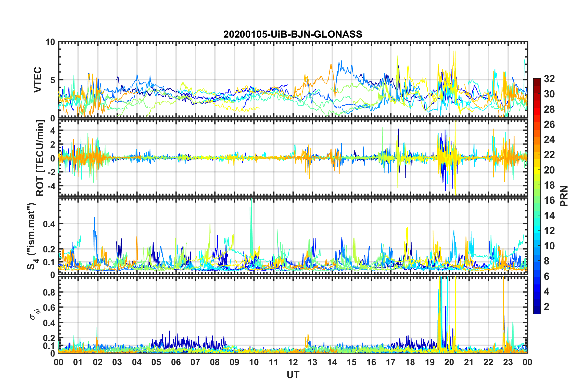Click the plot title 20200105-UiB-BJN-GLONASS
The width and height of the screenshot is (586, 392).
[293, 34]
